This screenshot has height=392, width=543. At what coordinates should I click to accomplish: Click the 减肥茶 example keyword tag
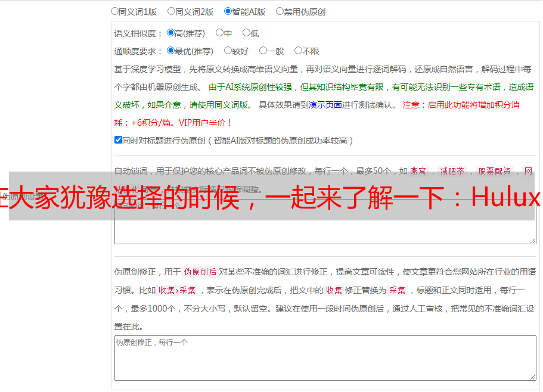coord(452,171)
